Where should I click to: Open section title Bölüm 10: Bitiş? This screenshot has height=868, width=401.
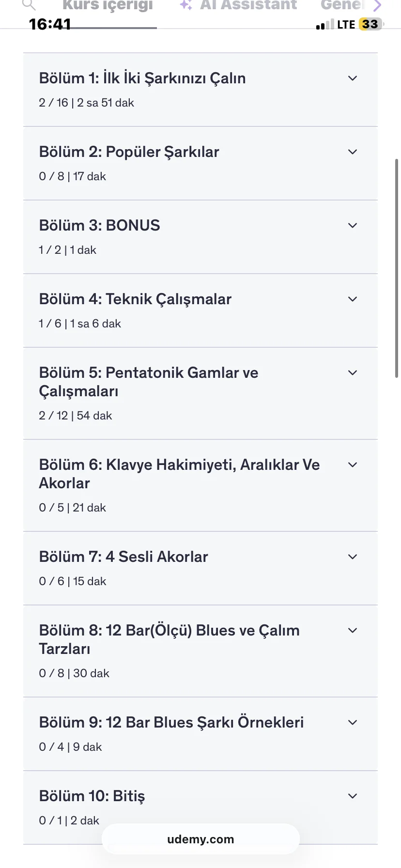[x=92, y=796]
